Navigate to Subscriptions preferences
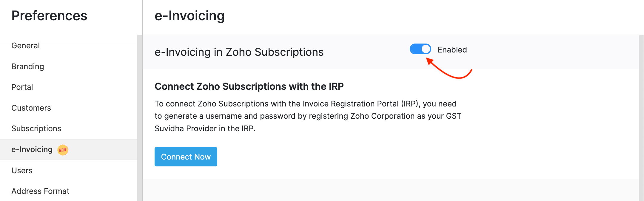 36,129
